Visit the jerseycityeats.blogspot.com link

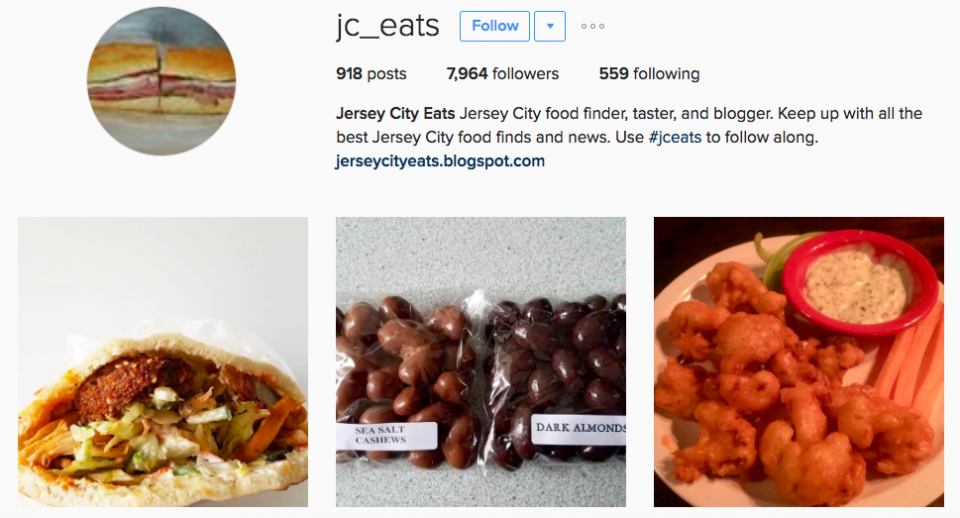click(x=440, y=161)
